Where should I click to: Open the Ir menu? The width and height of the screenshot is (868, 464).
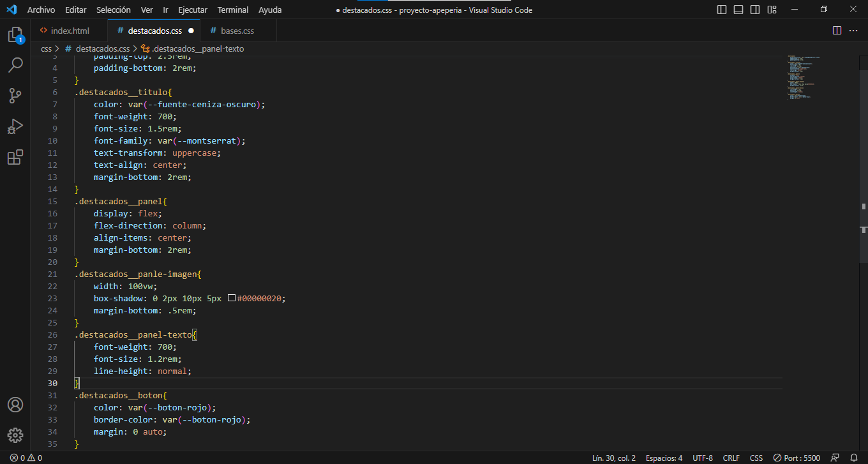click(166, 10)
